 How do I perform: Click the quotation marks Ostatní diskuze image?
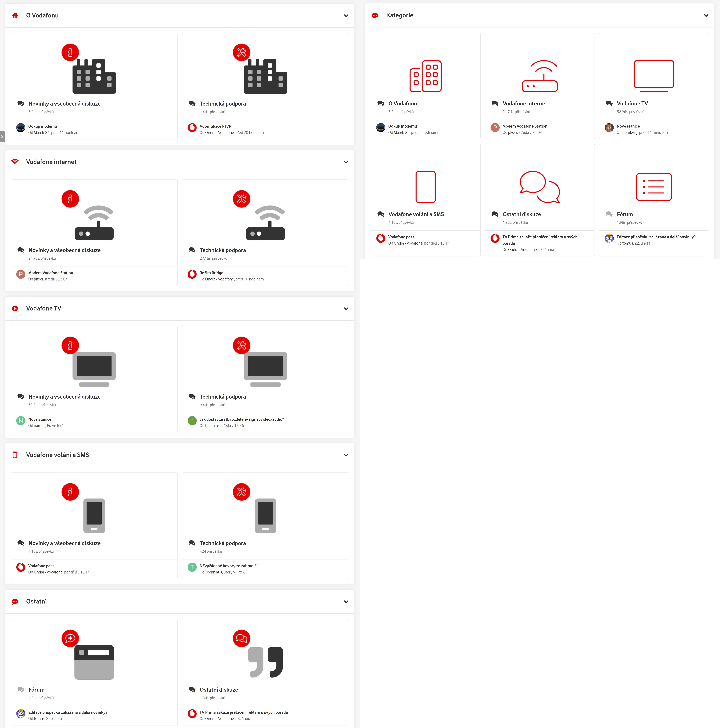pyautogui.click(x=265, y=662)
